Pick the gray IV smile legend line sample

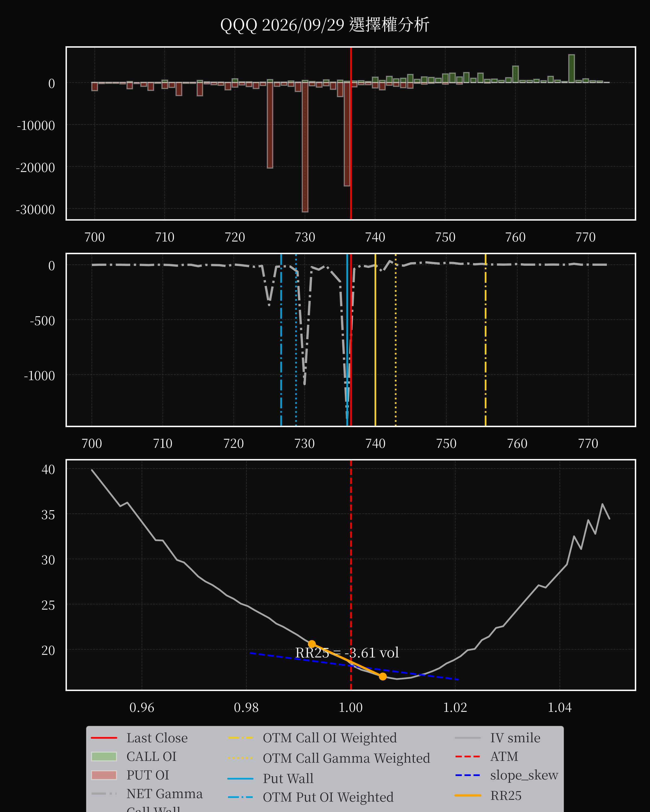[468, 738]
